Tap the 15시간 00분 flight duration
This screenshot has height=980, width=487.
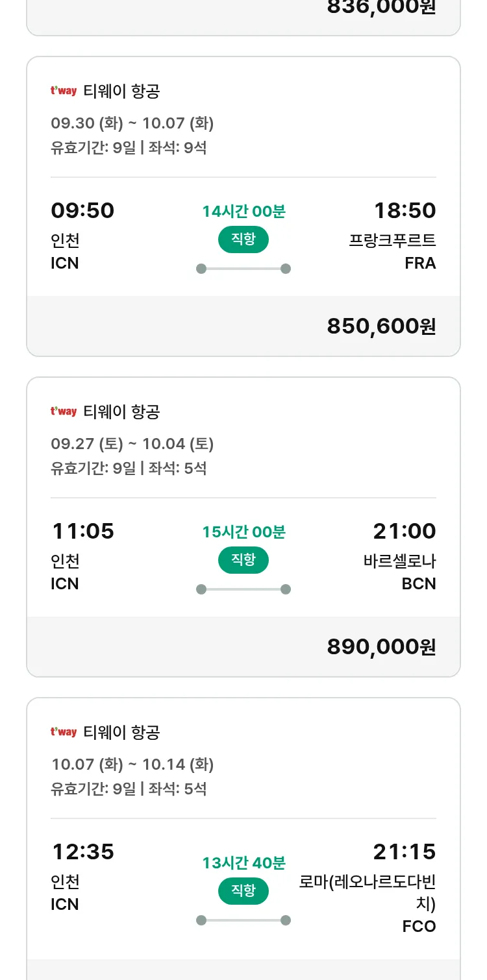243,532
